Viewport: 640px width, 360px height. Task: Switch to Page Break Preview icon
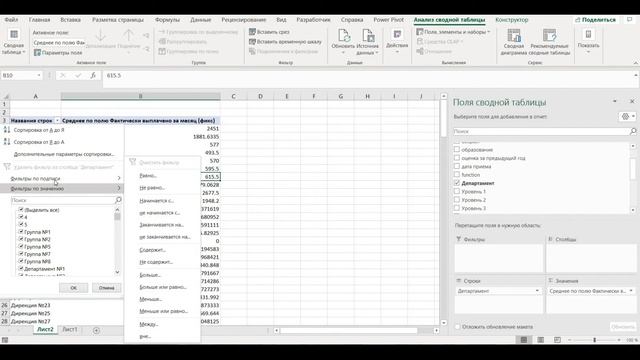point(557,340)
